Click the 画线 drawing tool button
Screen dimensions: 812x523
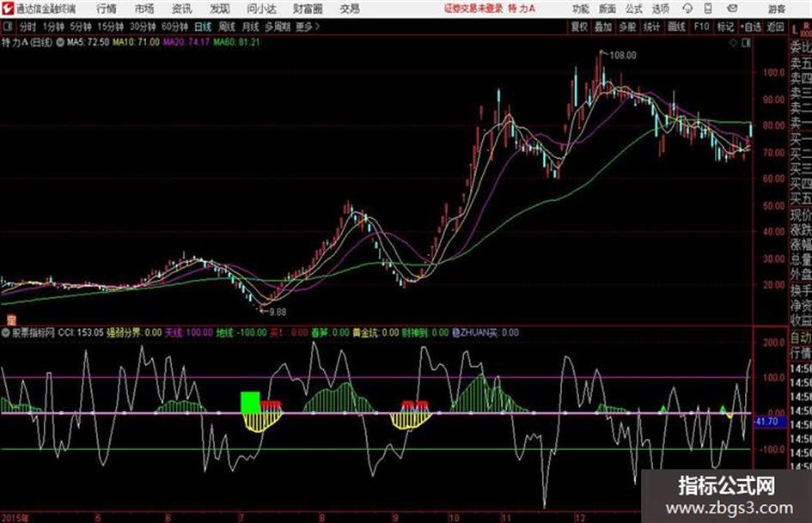(676, 27)
